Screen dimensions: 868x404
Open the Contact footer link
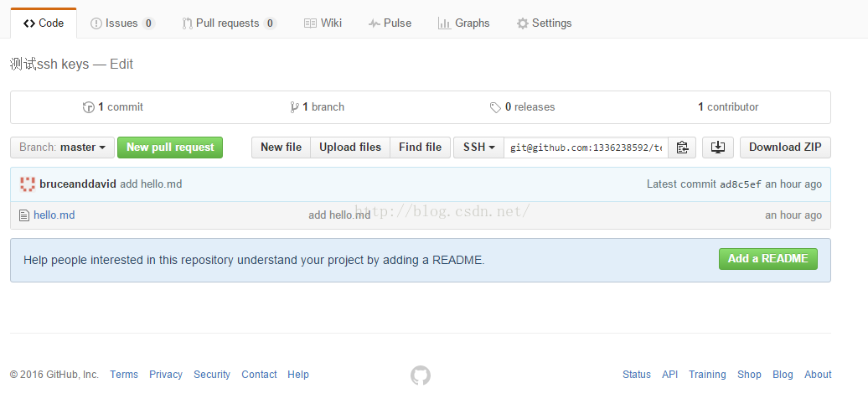tap(259, 375)
